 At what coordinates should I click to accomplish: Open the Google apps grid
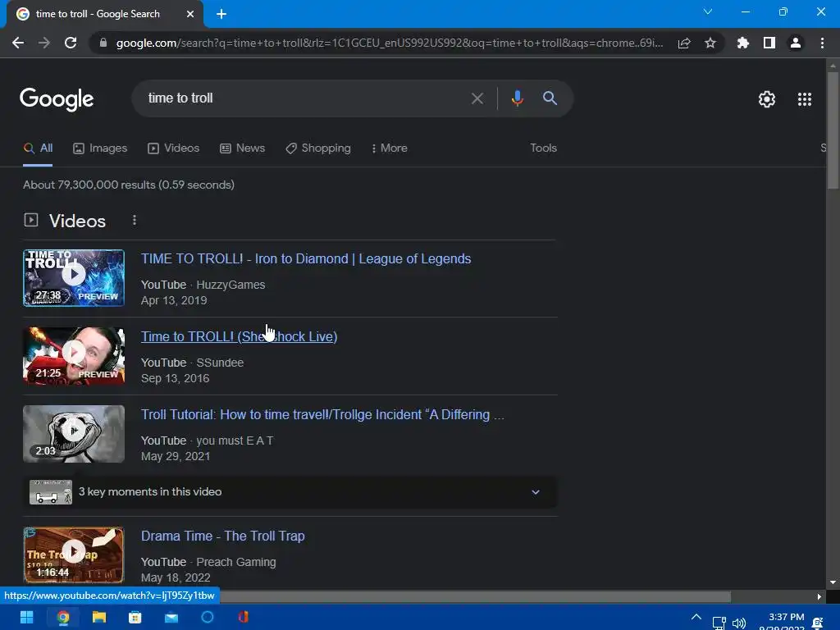(805, 99)
